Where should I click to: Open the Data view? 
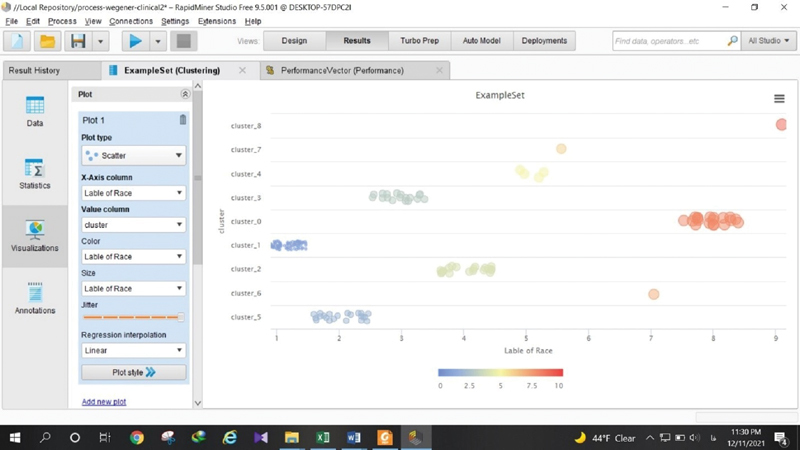(35, 111)
